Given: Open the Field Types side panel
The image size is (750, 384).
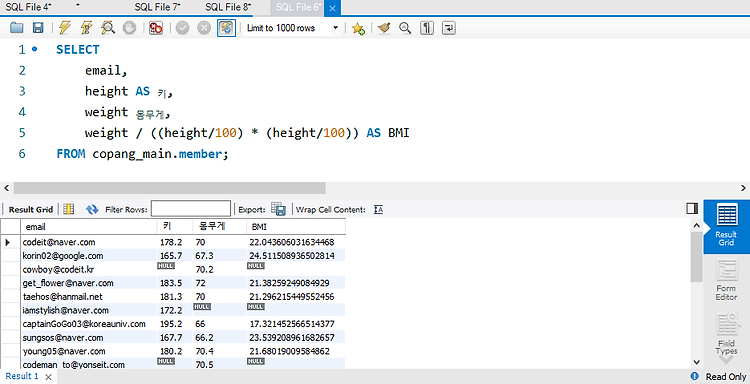Looking at the screenshot, I should point(726,333).
